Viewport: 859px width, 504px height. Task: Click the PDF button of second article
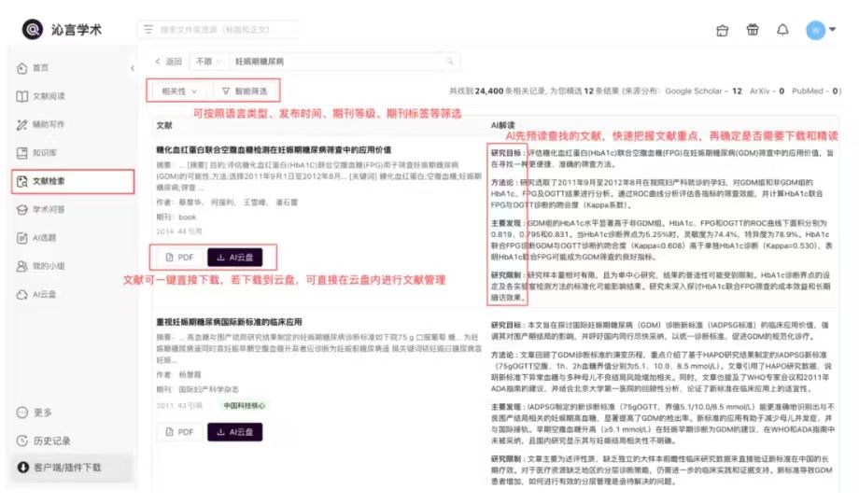tap(179, 432)
